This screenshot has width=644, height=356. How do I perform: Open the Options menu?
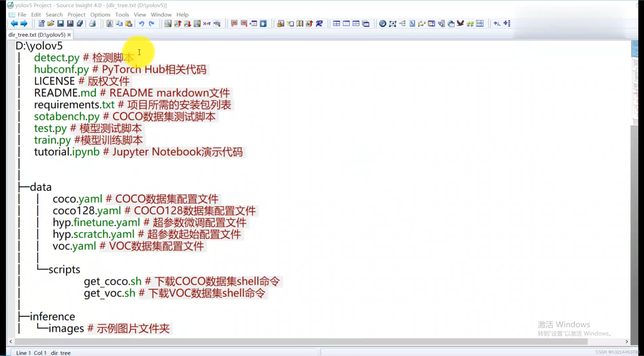click(100, 15)
